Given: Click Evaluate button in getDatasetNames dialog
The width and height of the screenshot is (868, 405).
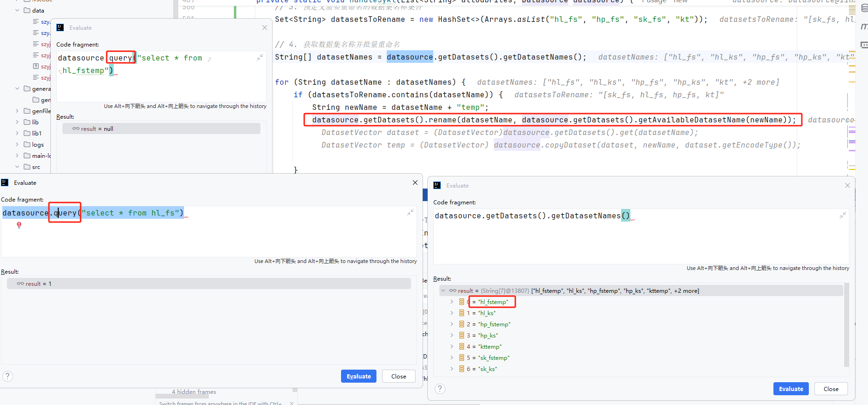Looking at the screenshot, I should click(x=791, y=389).
